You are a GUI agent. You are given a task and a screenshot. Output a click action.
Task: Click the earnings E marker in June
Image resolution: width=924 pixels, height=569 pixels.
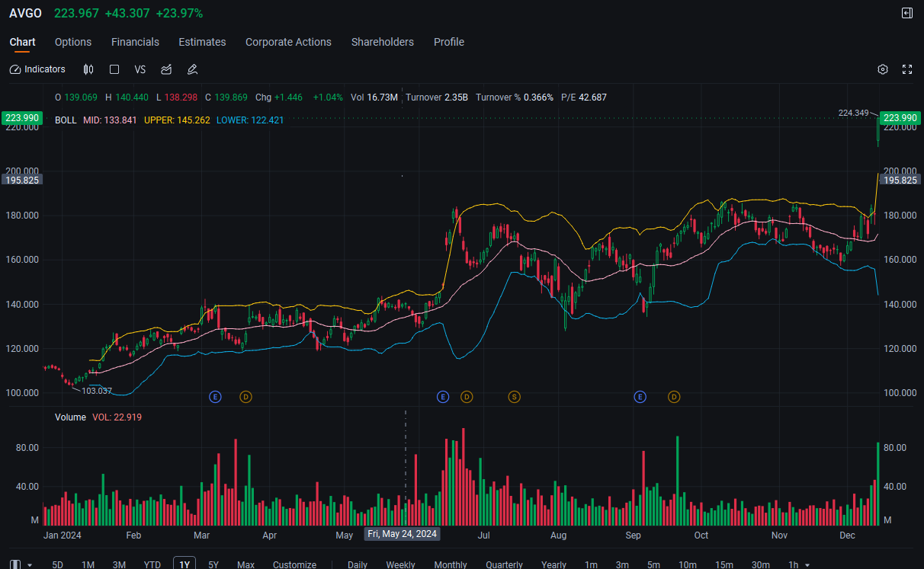[443, 397]
